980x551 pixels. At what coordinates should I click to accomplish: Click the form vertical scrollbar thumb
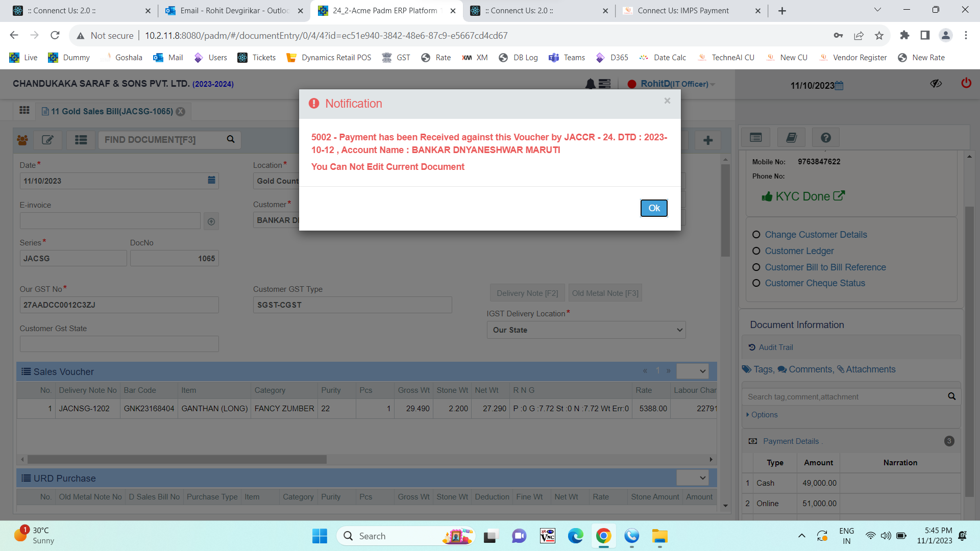point(725,210)
